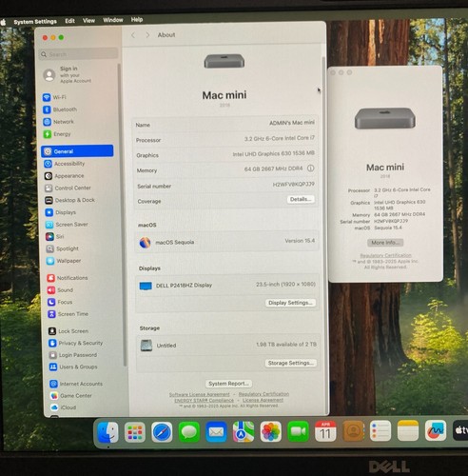Open Mail from the Dock
Image resolution: width=468 pixels, height=476 pixels.
point(217,432)
